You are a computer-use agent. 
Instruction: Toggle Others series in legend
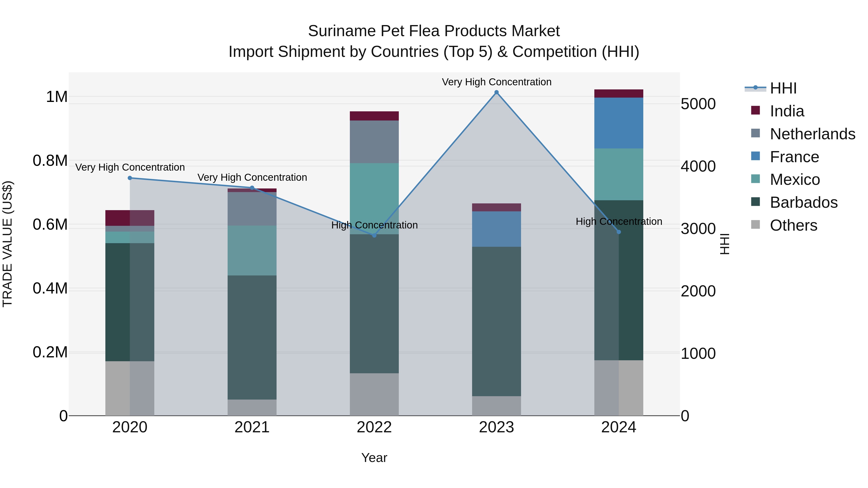[x=784, y=225]
